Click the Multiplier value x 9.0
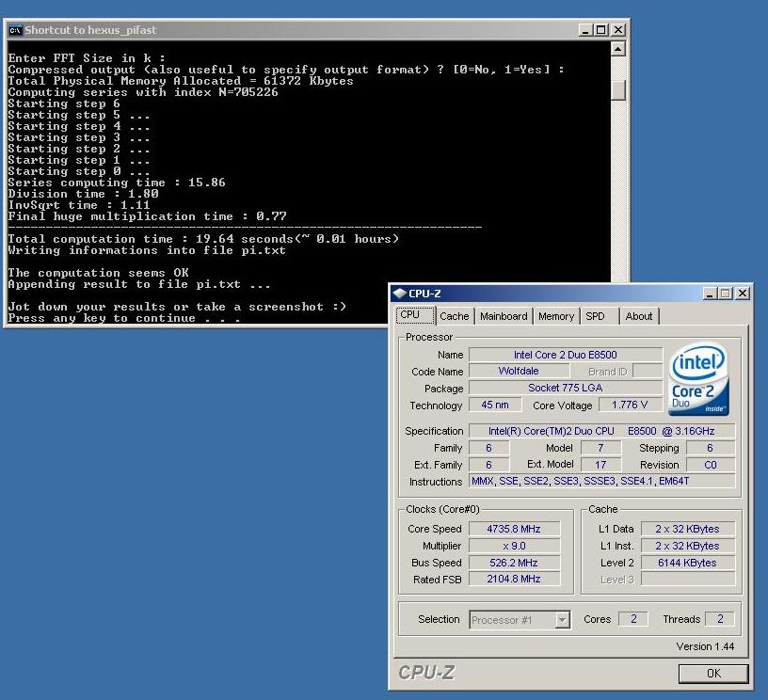This screenshot has height=700, width=768. point(514,546)
